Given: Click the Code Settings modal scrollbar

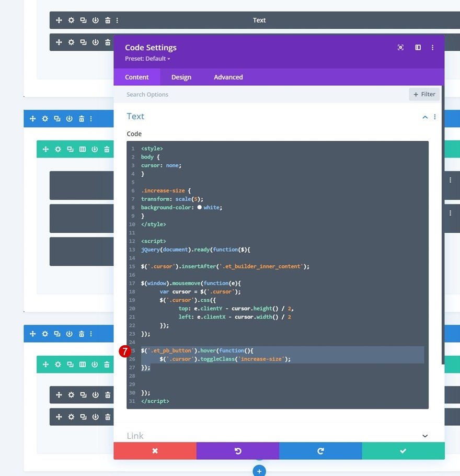Looking at the screenshot, I should coord(443,224).
